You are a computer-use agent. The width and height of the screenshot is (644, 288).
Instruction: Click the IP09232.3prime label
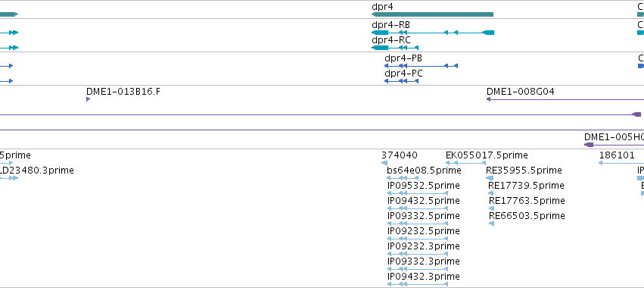(x=424, y=246)
